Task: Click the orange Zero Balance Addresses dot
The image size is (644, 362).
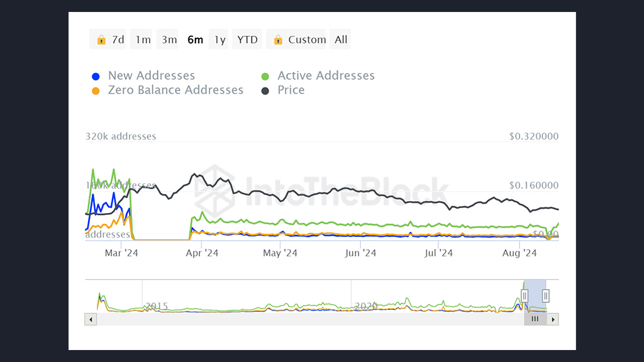Action: pos(96,90)
